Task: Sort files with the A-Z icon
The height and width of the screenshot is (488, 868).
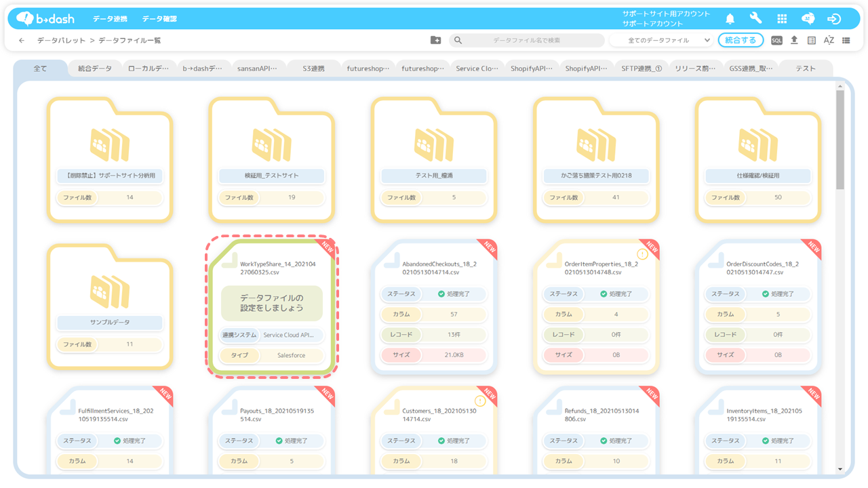Action: click(x=829, y=41)
